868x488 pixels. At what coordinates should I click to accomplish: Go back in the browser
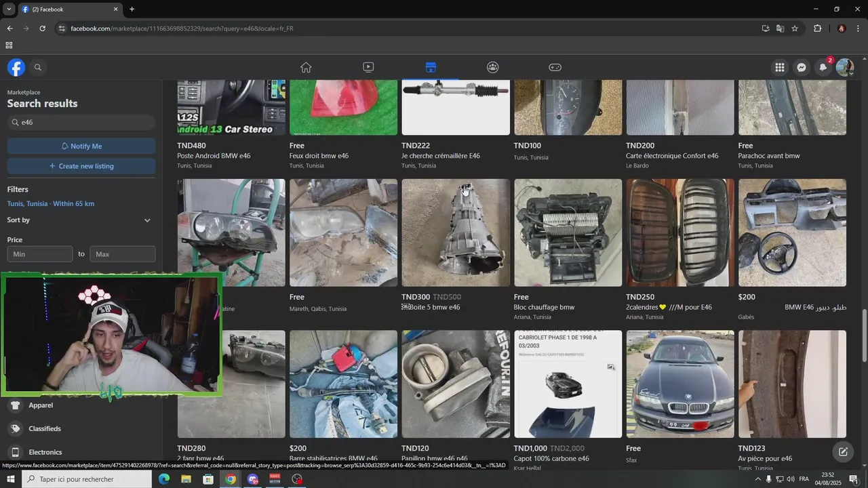click(x=9, y=28)
